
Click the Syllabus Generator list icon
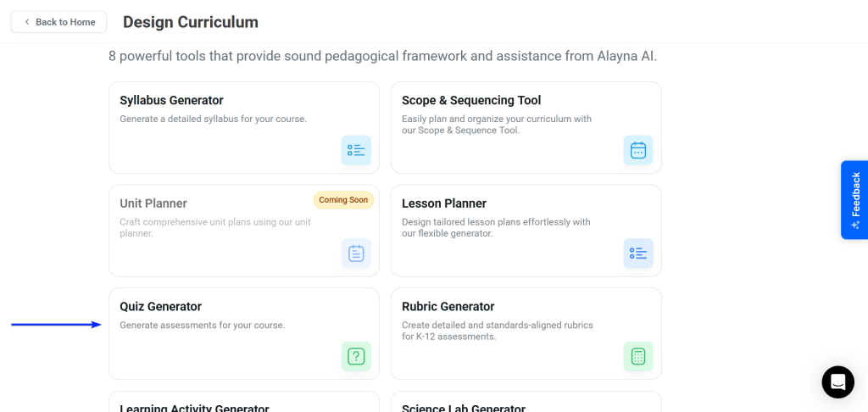[356, 150]
